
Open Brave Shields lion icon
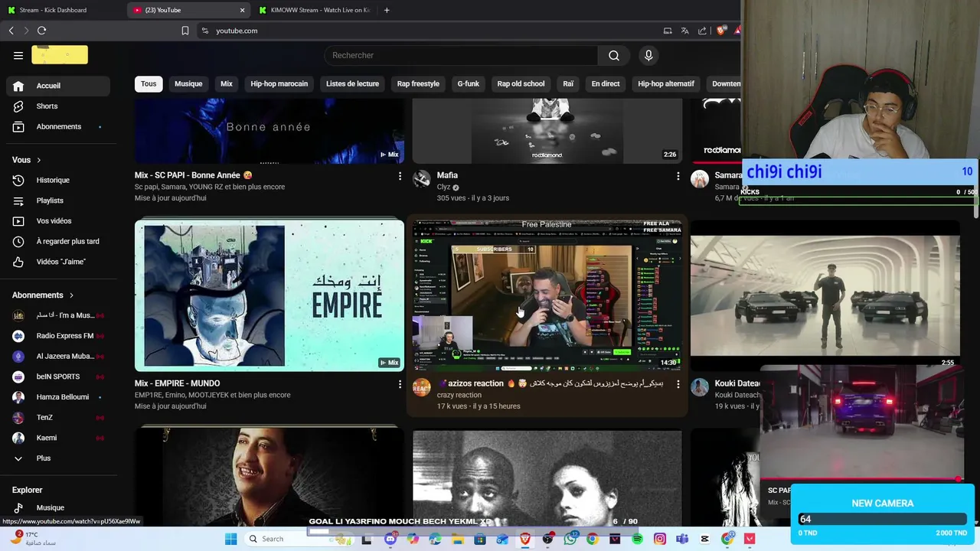(x=720, y=31)
